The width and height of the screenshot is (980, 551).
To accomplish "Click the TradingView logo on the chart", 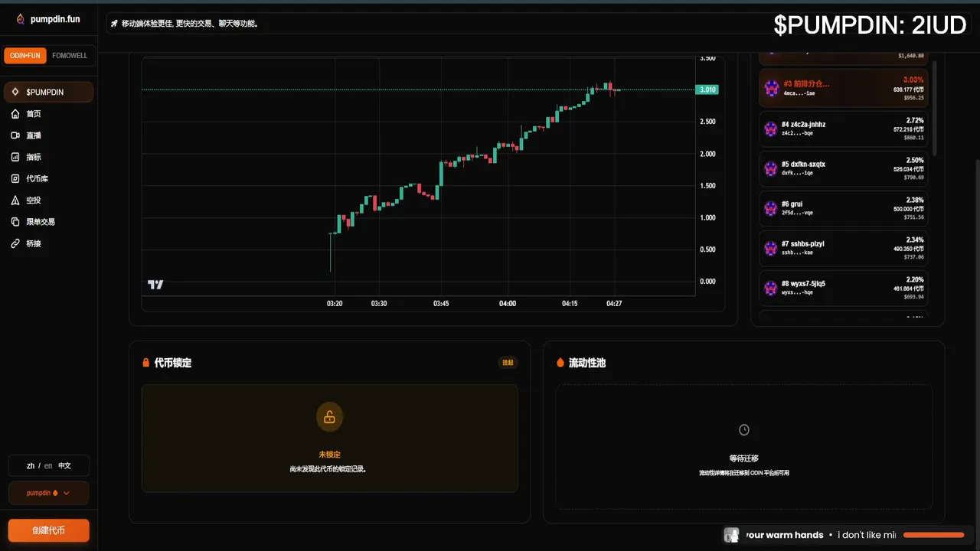I will point(155,284).
